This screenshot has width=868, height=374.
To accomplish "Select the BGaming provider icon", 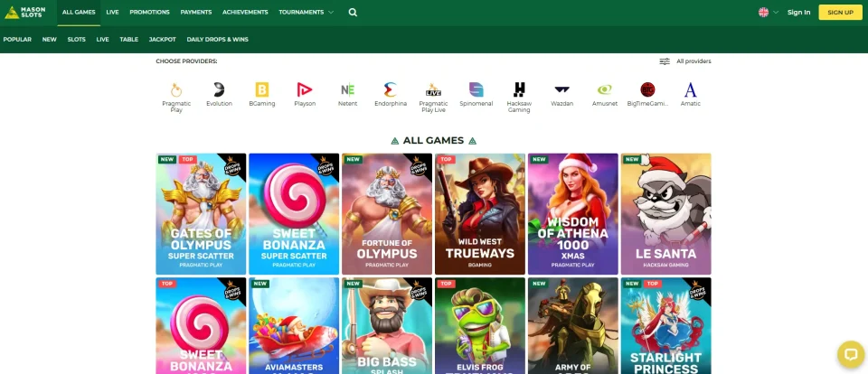I will [x=262, y=89].
